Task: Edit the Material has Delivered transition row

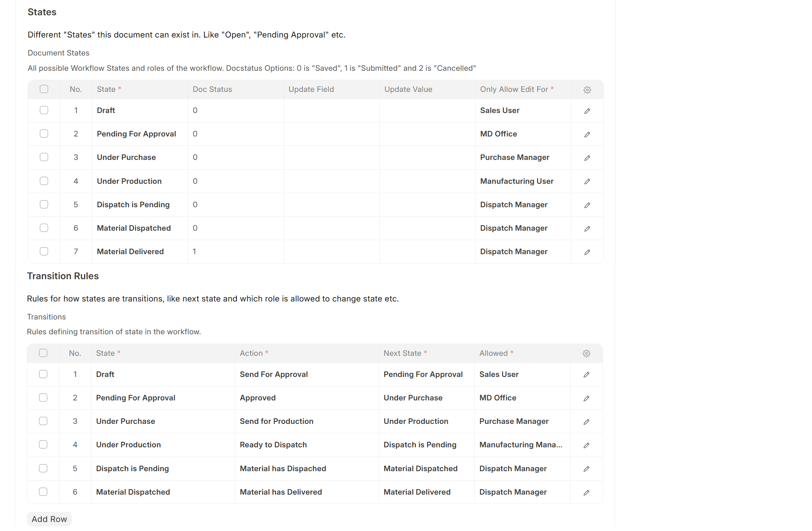Action: [x=586, y=493]
